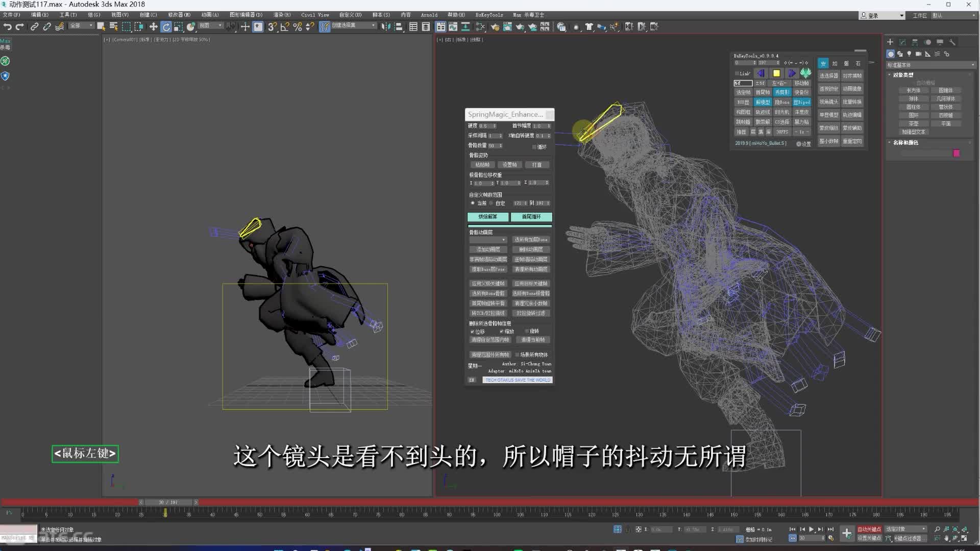Select the Move transform tool
The width and height of the screenshot is (980, 551).
153,27
